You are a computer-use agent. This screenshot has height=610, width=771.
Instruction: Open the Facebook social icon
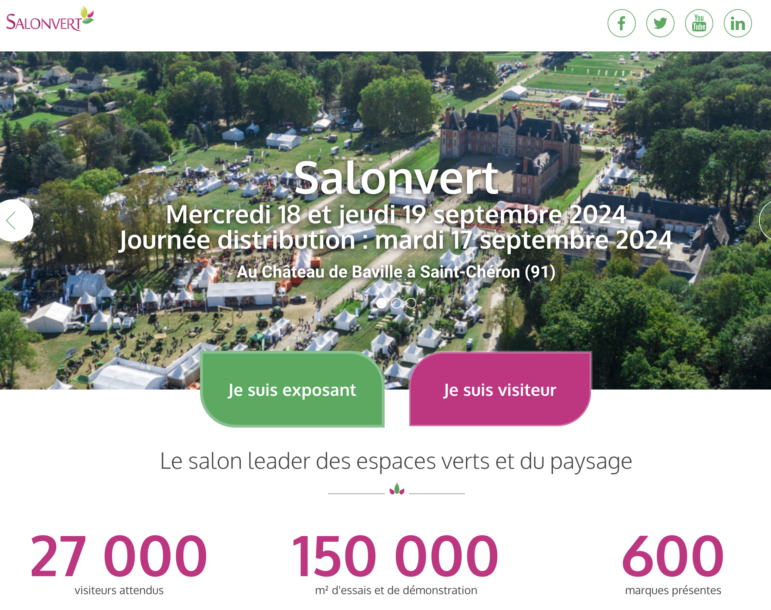622,23
